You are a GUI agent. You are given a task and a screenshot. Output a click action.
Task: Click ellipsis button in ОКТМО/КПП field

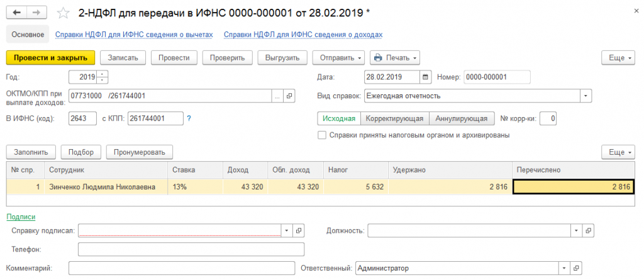click(277, 96)
